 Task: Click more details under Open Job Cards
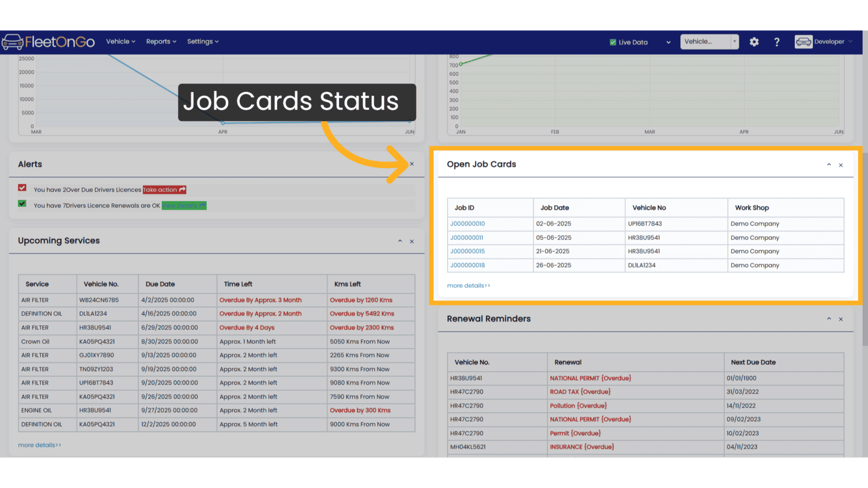tap(469, 286)
